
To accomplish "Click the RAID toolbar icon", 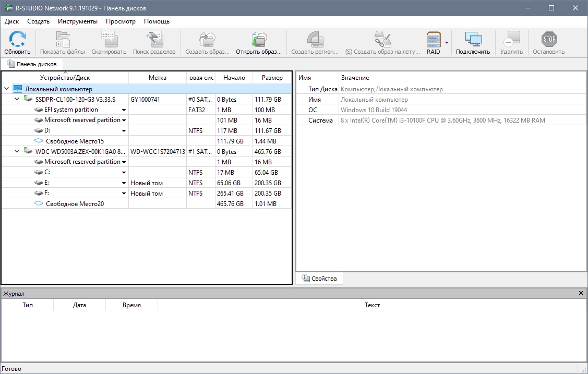I will (434, 39).
